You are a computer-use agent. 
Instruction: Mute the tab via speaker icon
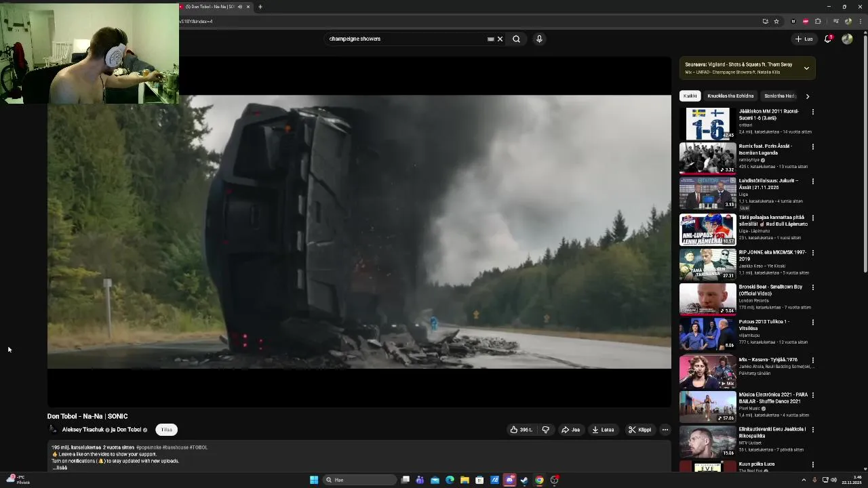coord(239,7)
